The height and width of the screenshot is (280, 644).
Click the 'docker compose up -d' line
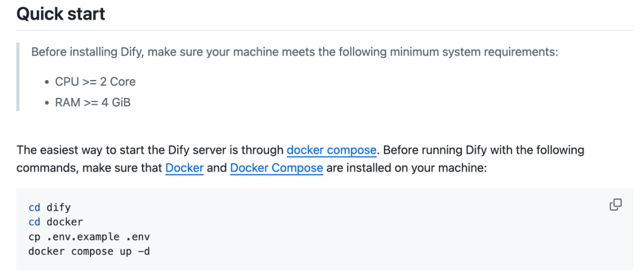89,251
